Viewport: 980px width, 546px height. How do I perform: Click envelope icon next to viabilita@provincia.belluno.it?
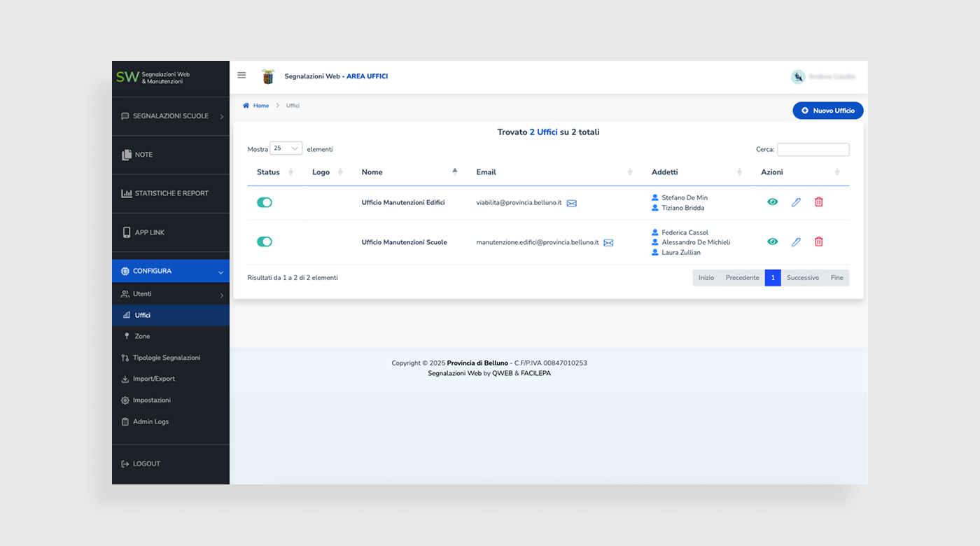point(572,203)
